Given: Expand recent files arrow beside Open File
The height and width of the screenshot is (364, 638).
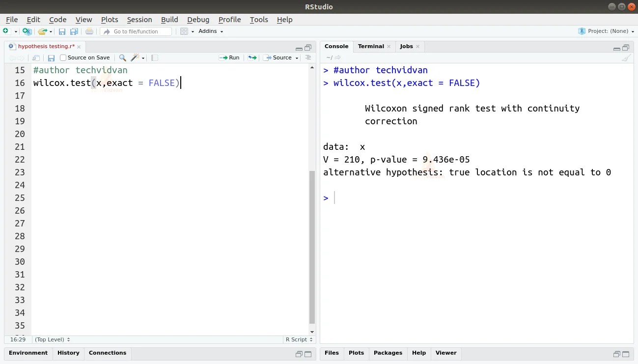Looking at the screenshot, I should (x=51, y=32).
